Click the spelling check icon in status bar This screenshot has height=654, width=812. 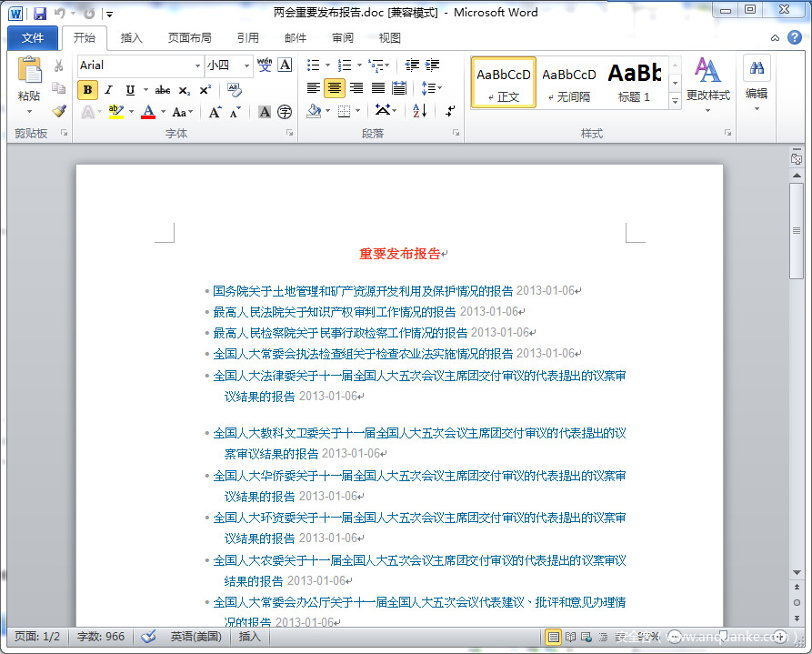tap(149, 637)
